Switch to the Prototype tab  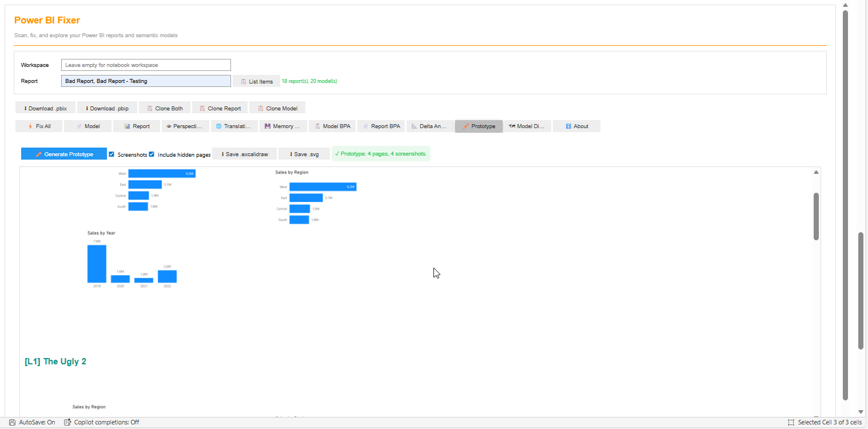tap(479, 126)
